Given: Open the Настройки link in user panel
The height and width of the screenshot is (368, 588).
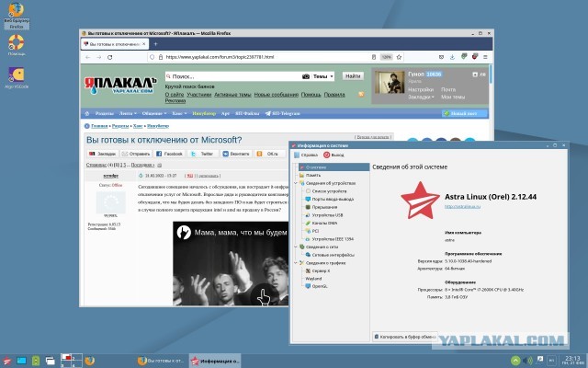Looking at the screenshot, I should 421,89.
